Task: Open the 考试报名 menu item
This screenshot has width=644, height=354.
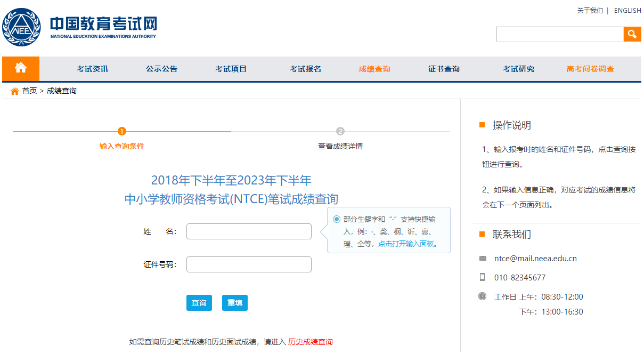Action: tap(305, 69)
